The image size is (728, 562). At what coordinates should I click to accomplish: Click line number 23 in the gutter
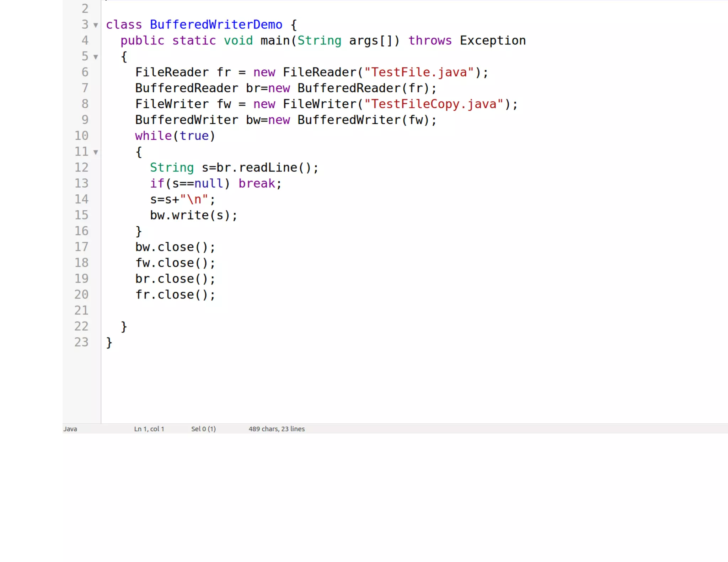pyautogui.click(x=81, y=342)
